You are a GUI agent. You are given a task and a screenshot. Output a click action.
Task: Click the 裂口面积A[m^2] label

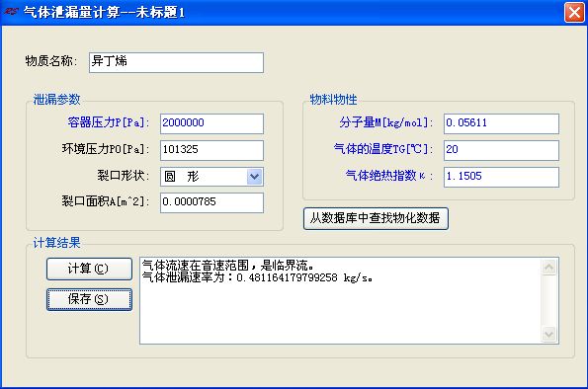[106, 201]
